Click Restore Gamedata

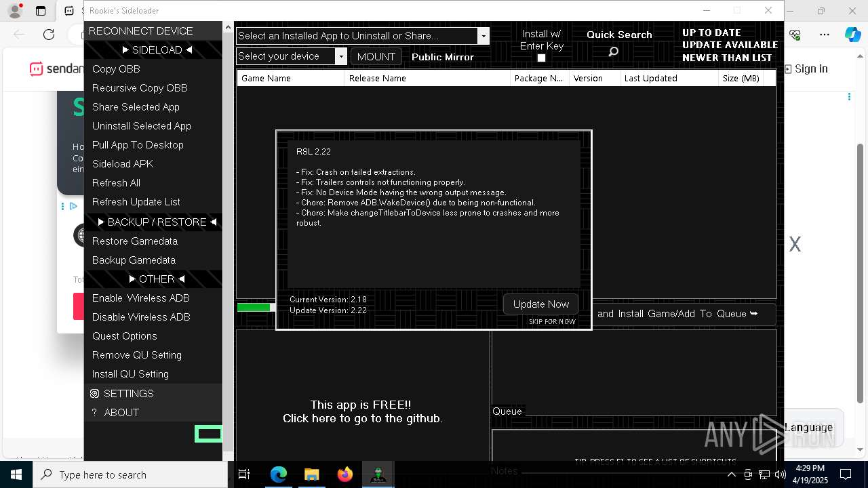click(153, 241)
